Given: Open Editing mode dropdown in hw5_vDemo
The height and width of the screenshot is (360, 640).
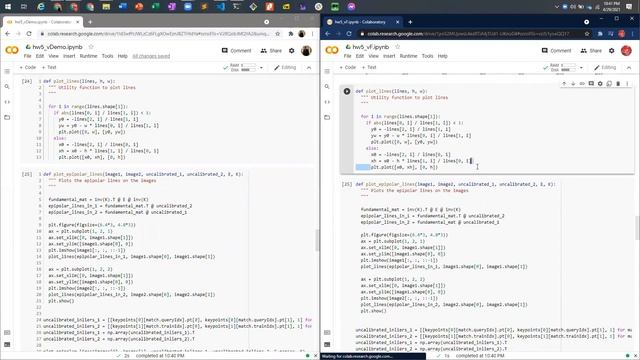Looking at the screenshot, I should pyautogui.click(x=285, y=67).
